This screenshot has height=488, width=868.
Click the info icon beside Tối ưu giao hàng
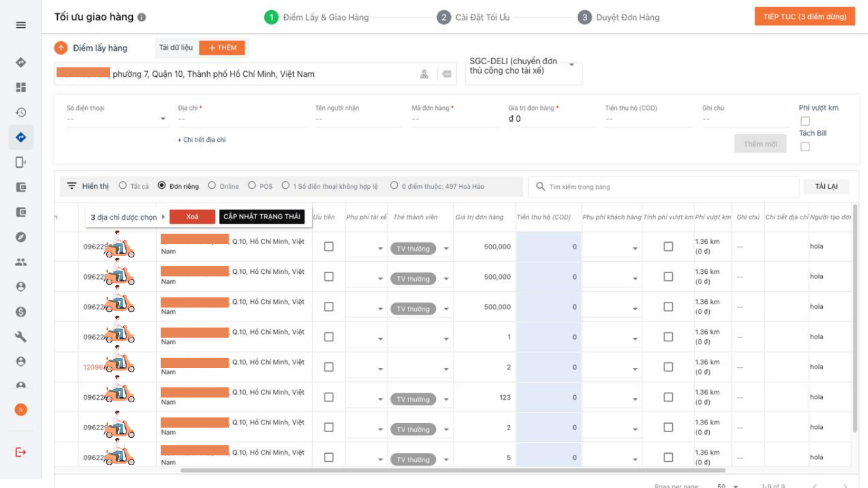point(142,17)
